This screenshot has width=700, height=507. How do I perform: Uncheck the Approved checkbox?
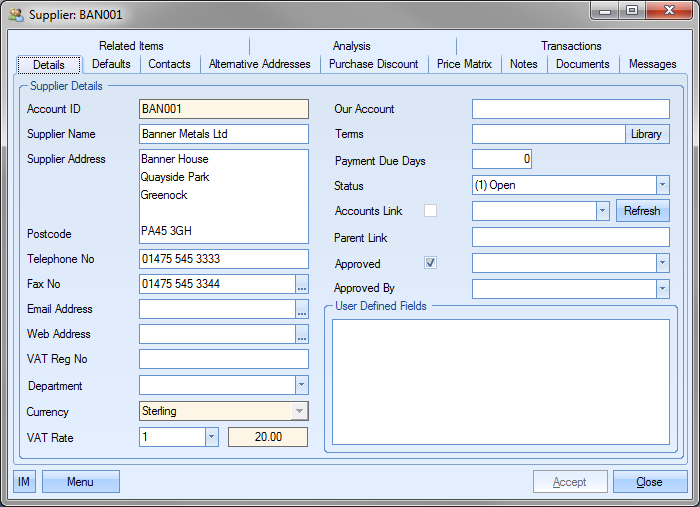click(x=431, y=263)
